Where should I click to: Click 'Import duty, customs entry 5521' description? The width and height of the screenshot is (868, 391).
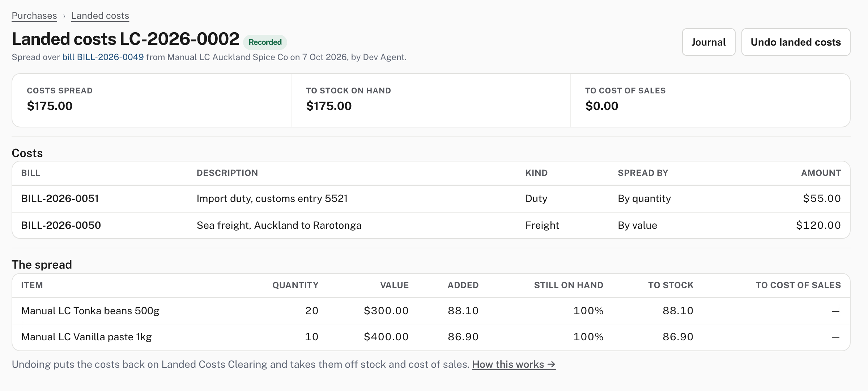(272, 198)
